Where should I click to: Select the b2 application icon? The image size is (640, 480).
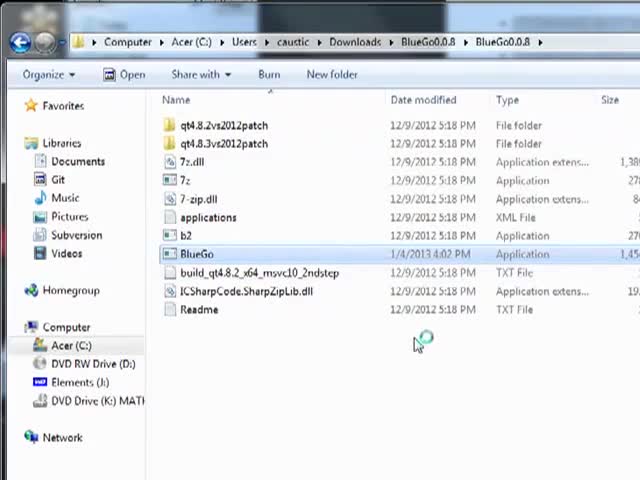pos(170,236)
